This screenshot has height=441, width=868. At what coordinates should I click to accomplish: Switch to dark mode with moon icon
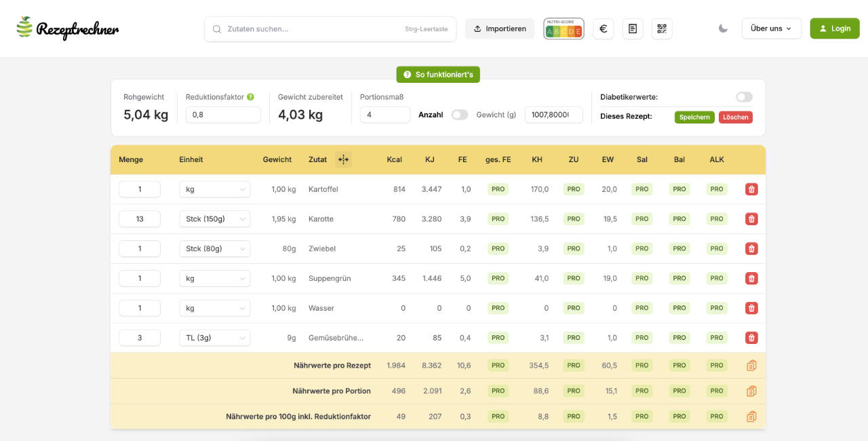pos(723,28)
